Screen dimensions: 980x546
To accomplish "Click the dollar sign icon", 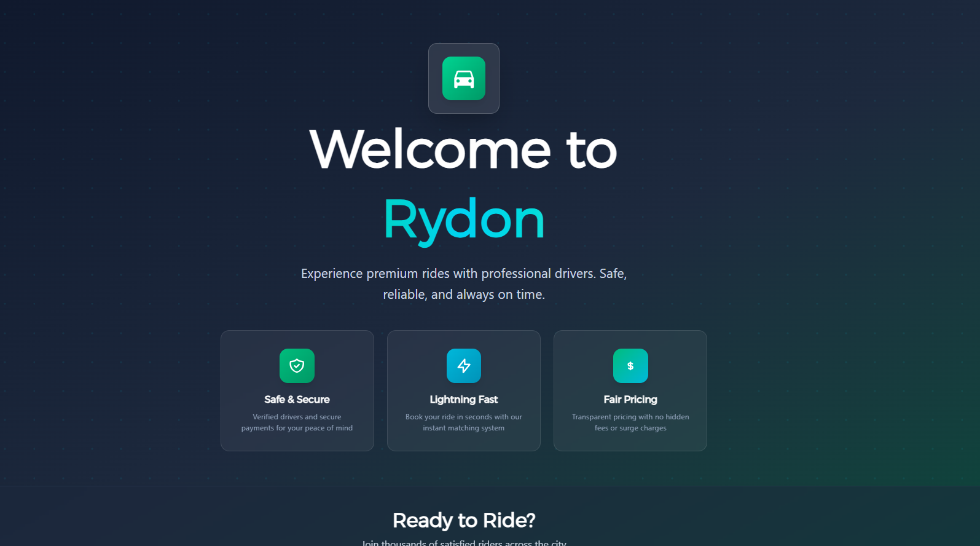I will pyautogui.click(x=630, y=366).
